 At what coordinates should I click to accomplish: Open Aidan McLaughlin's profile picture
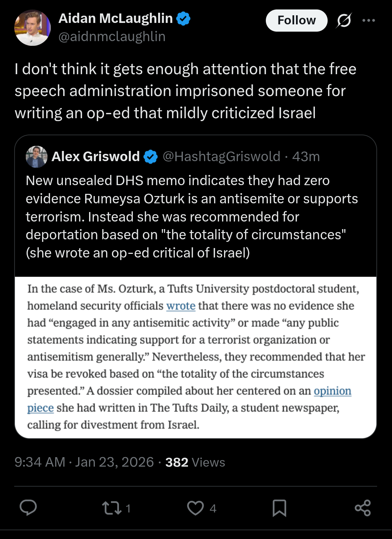[32, 28]
